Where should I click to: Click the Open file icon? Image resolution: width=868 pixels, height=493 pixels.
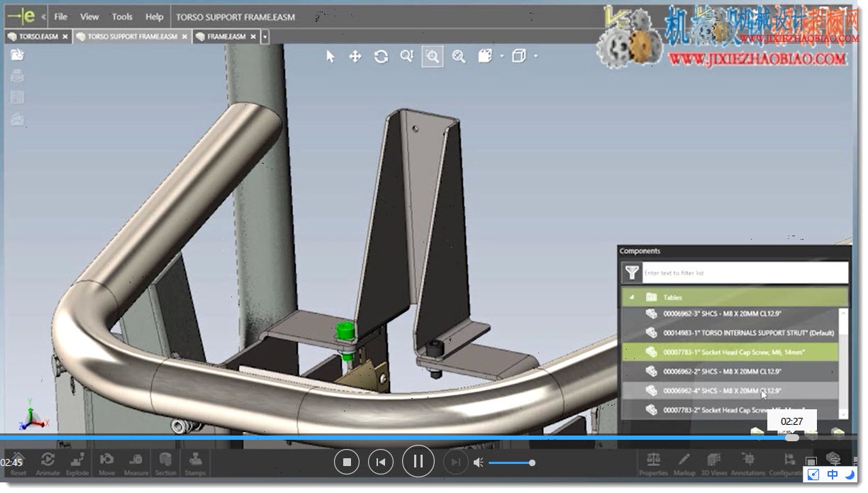(18, 55)
